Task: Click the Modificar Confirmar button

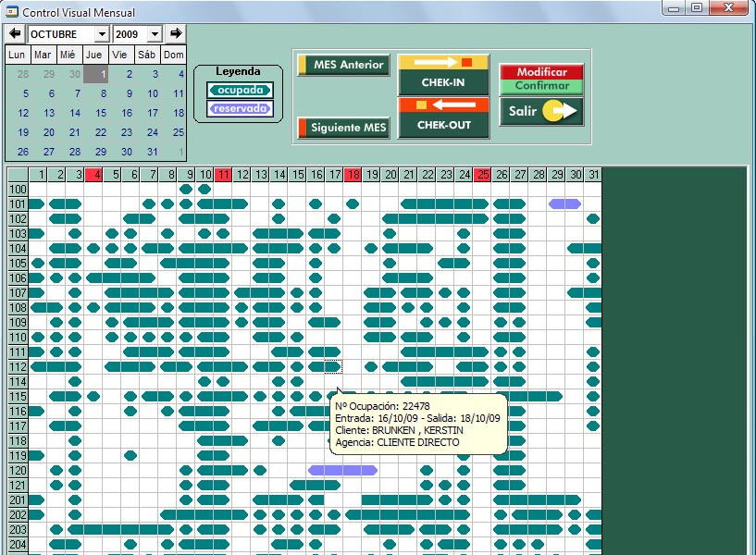Action: 541,79
